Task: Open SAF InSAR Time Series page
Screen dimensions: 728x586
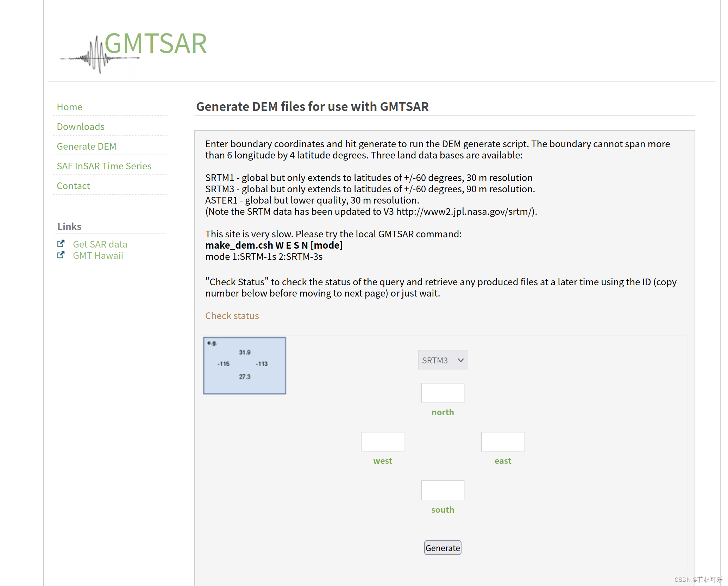Action: click(x=104, y=166)
